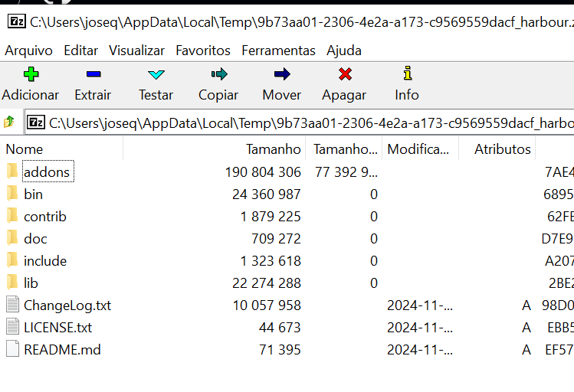The image size is (574, 392).
Task: Click the Mover blue arrow icon
Action: point(282,74)
